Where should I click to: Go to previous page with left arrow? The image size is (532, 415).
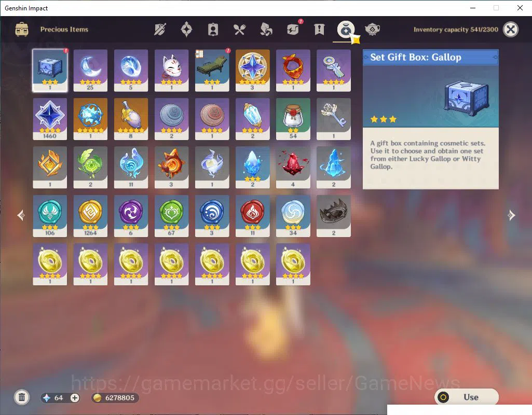click(21, 215)
